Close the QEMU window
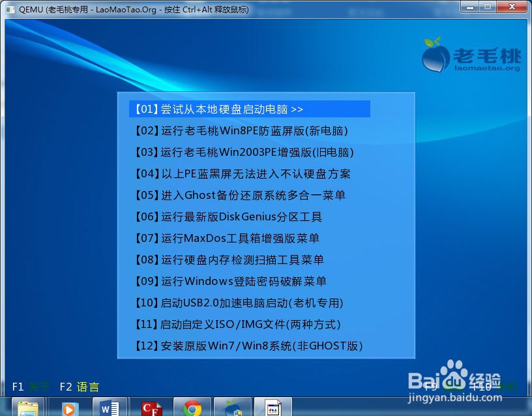Screen dimensions: 532x416 pos(512,7)
